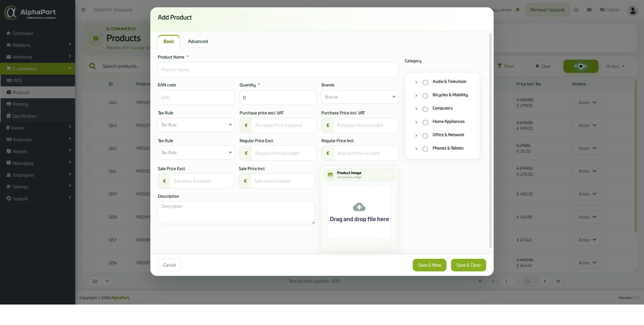The image size is (644, 325).
Task: Expand the Audio & Television category
Action: click(416, 82)
